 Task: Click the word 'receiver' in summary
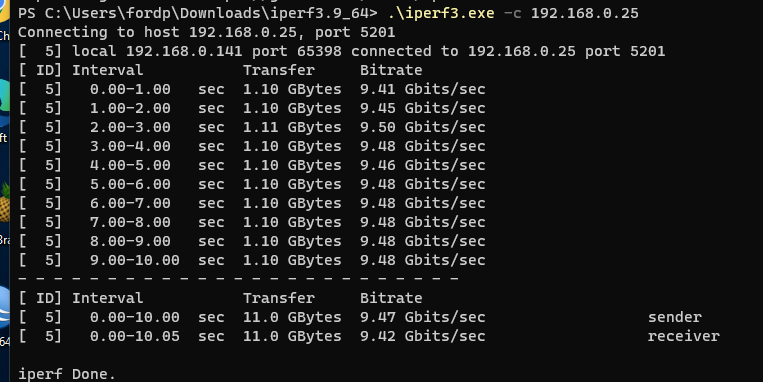pyautogui.click(x=683, y=336)
